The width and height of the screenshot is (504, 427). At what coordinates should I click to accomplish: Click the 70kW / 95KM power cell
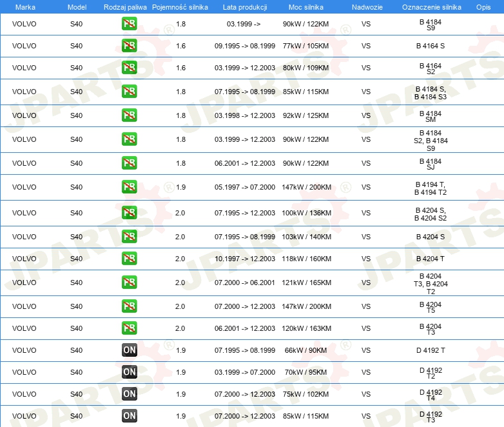point(305,372)
